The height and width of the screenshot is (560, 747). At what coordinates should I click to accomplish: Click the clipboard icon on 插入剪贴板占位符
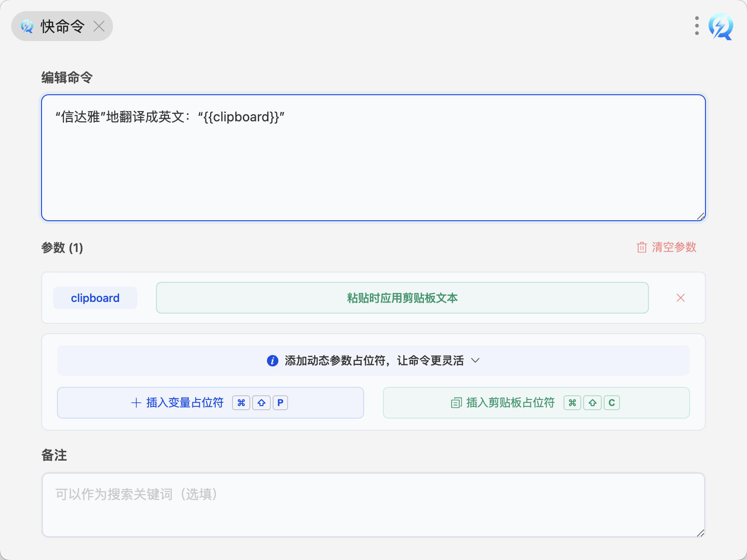[x=456, y=403]
